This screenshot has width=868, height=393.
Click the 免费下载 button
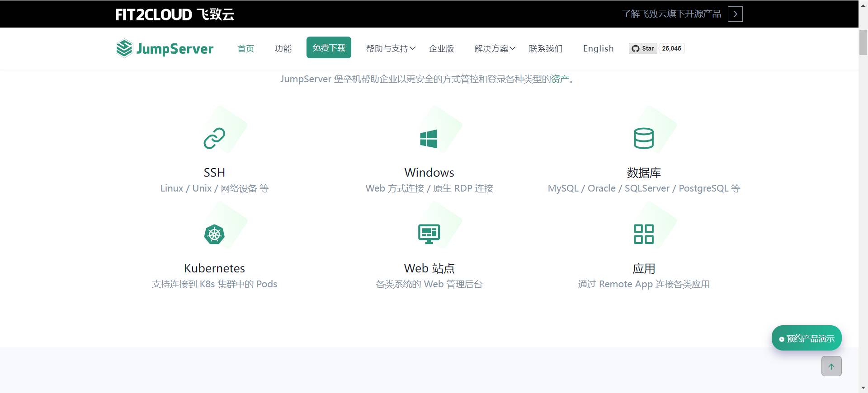329,47
